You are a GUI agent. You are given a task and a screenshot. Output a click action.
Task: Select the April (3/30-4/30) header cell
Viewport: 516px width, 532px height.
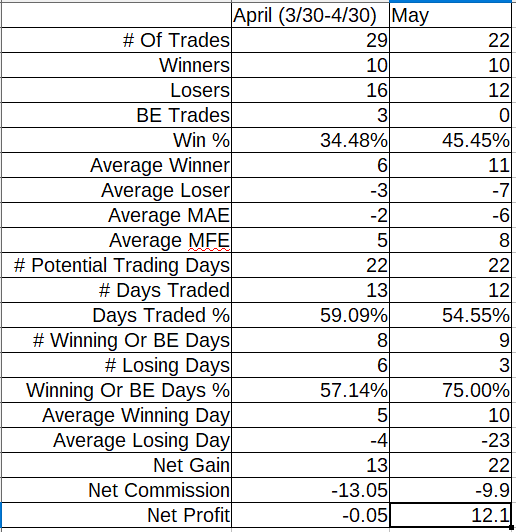[310, 15]
